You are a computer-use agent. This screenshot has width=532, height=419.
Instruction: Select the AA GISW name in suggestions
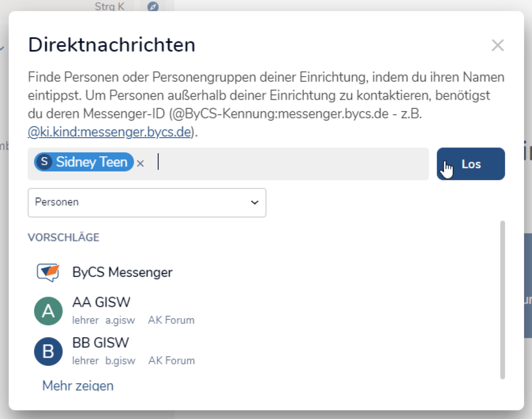(101, 303)
